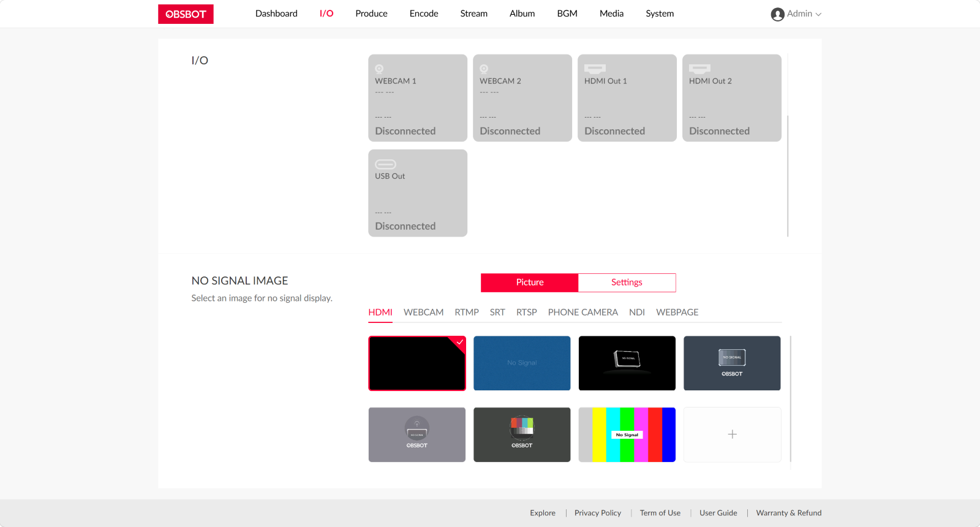The height and width of the screenshot is (527, 980).
Task: Open the Privacy Policy link
Action: coord(598,513)
